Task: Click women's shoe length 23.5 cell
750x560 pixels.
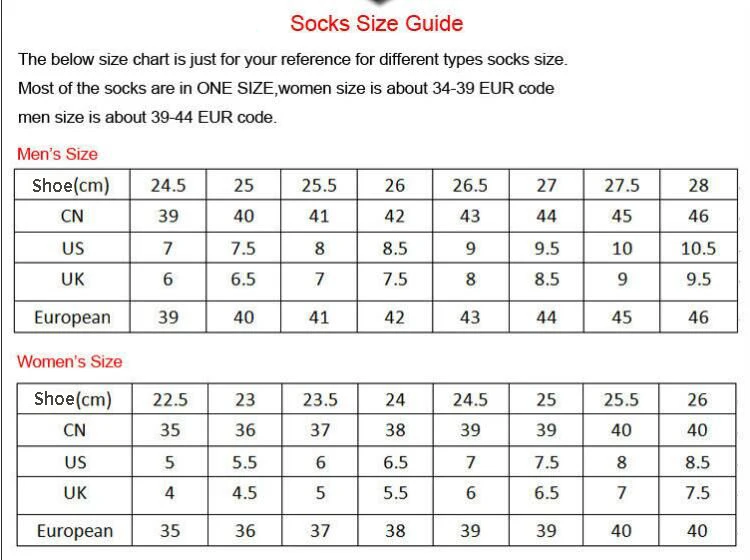Action: point(320,399)
